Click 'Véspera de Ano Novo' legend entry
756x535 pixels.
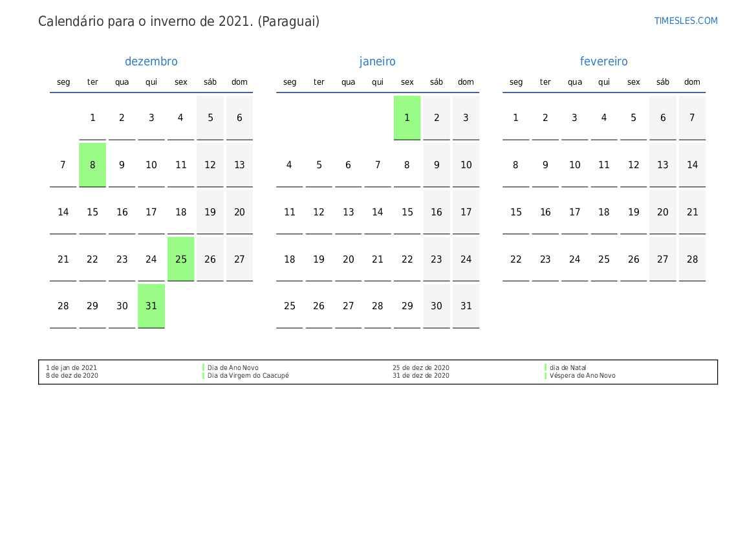582,375
